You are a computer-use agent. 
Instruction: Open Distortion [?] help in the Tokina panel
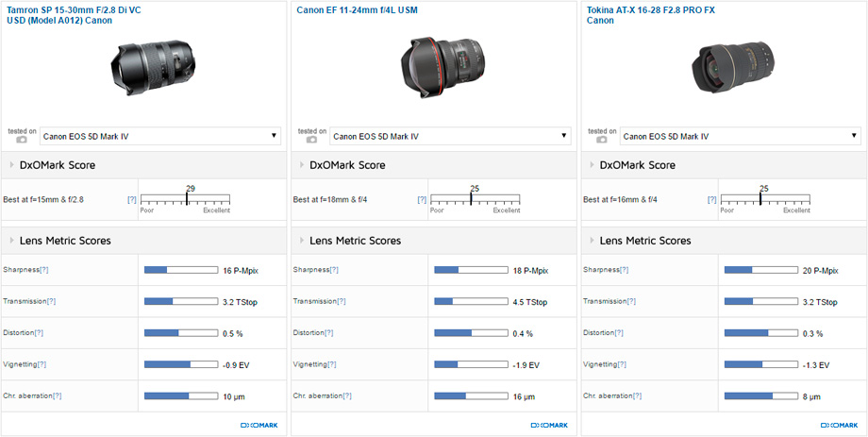click(619, 333)
